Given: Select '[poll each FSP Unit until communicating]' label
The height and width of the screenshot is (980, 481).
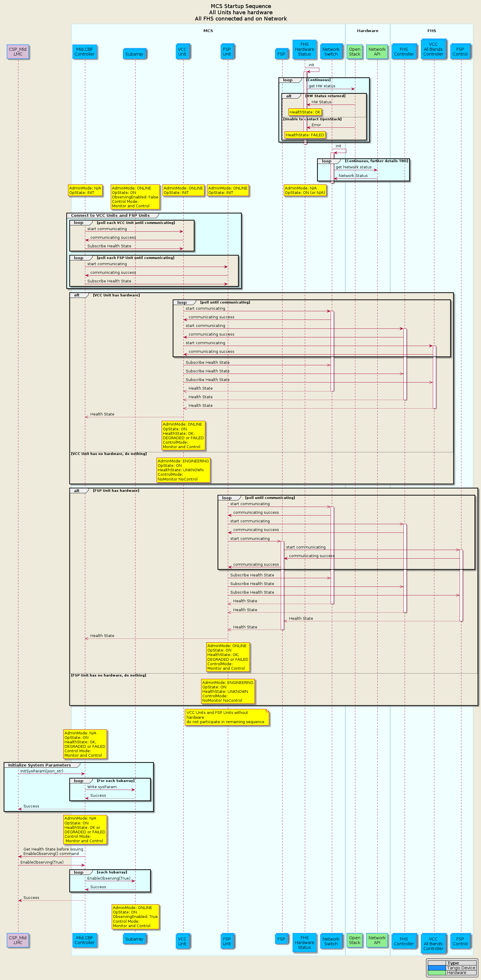Looking at the screenshot, I should (135, 257).
